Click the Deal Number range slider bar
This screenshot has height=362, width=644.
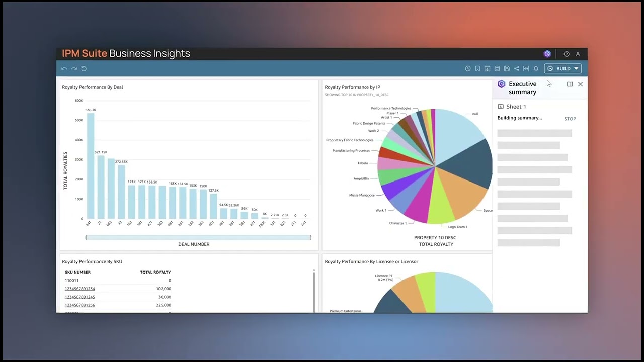coord(198,237)
